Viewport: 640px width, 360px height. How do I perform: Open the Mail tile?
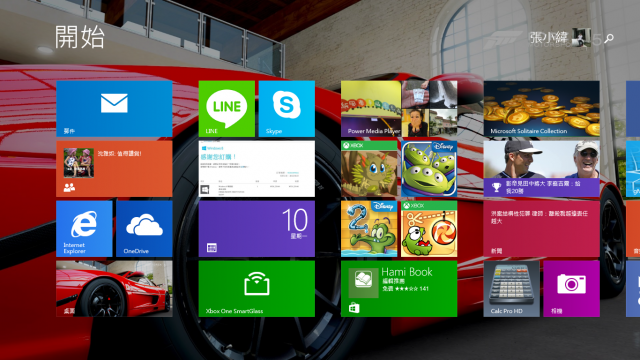(x=114, y=109)
